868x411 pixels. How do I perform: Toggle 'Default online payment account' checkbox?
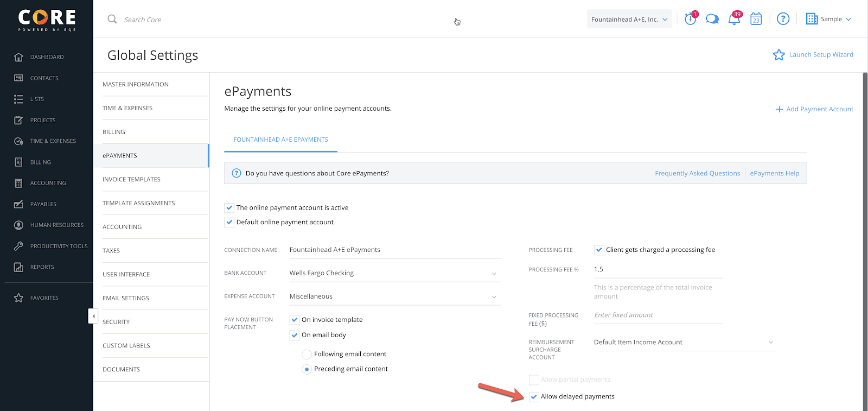pos(229,222)
